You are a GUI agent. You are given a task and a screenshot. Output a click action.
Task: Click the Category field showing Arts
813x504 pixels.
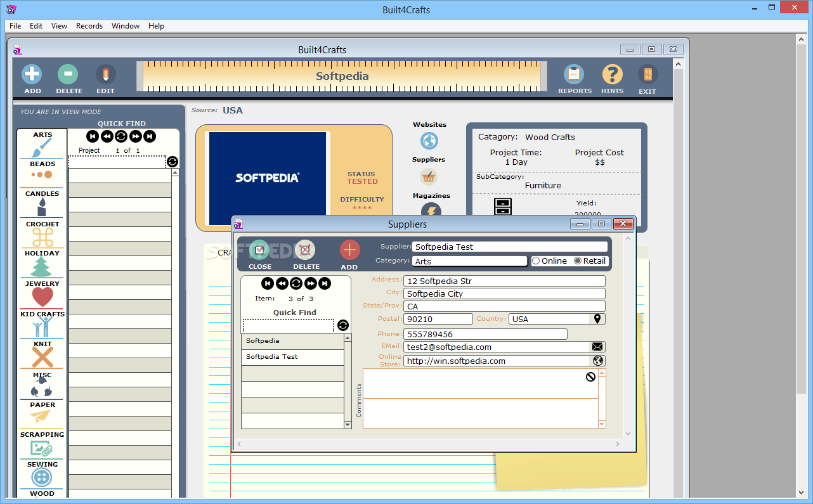point(470,261)
